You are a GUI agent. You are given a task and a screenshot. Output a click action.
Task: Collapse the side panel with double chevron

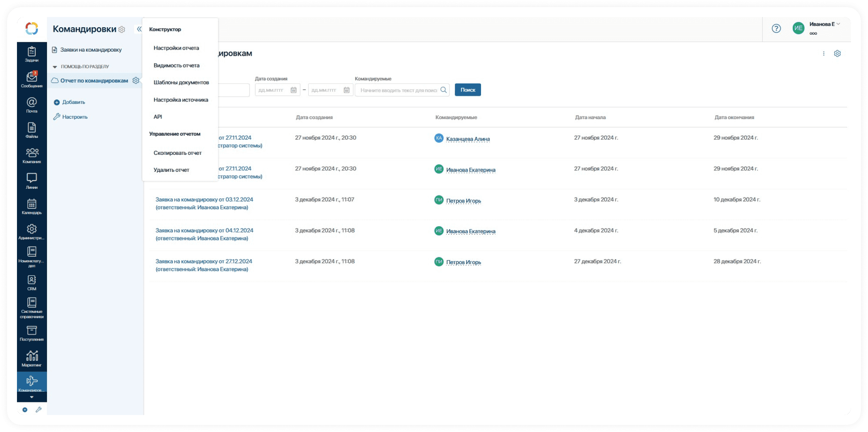point(139,29)
